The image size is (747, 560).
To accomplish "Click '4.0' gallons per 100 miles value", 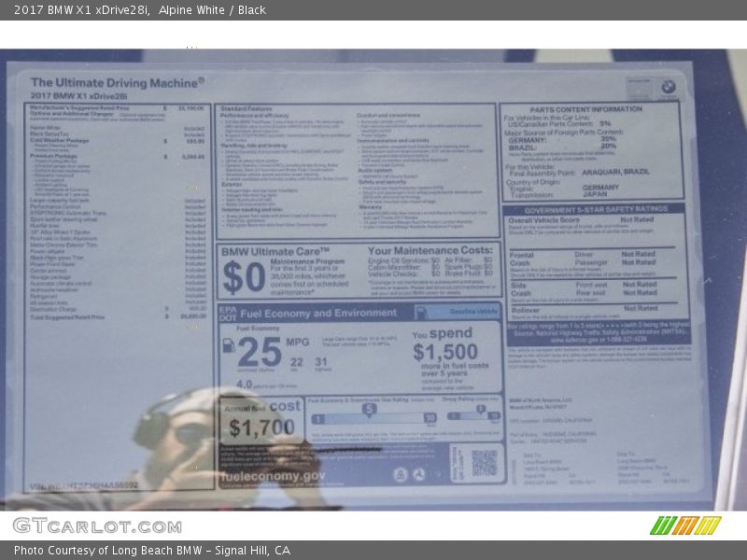I will click(x=245, y=384).
